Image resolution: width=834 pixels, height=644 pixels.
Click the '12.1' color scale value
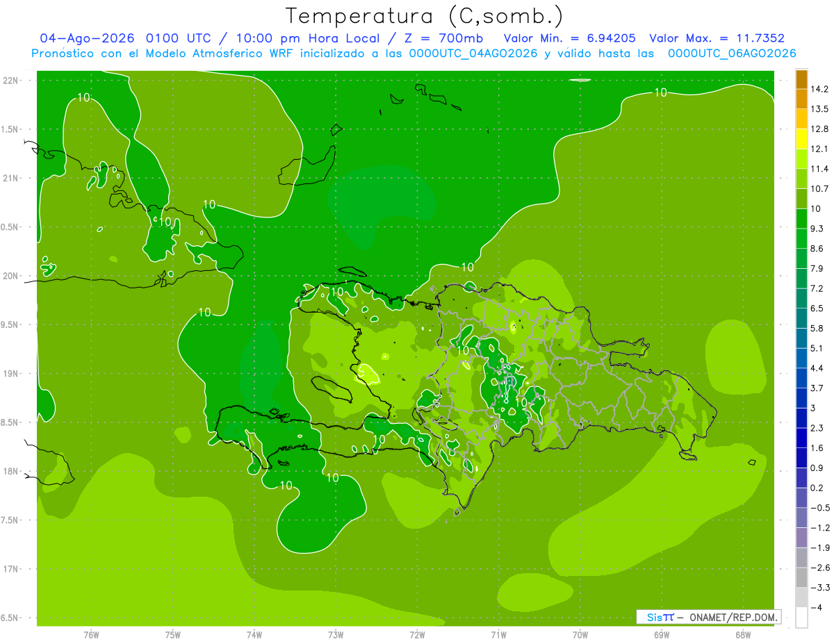[820, 149]
